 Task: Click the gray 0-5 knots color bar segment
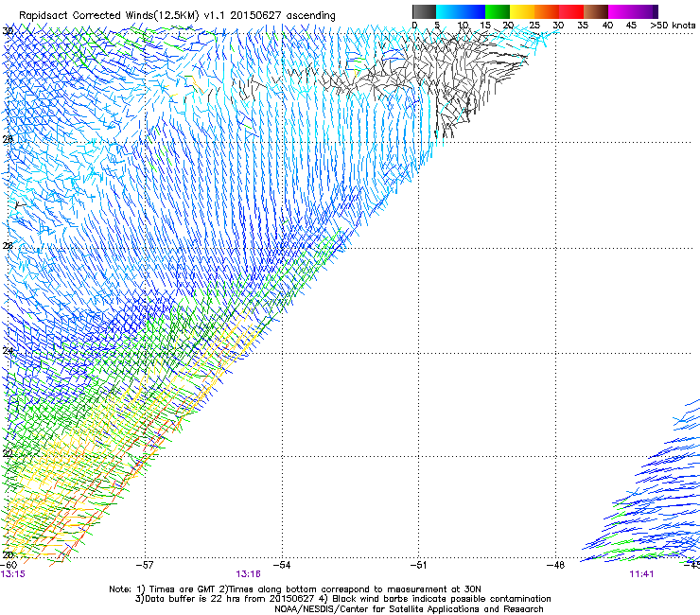tap(424, 11)
